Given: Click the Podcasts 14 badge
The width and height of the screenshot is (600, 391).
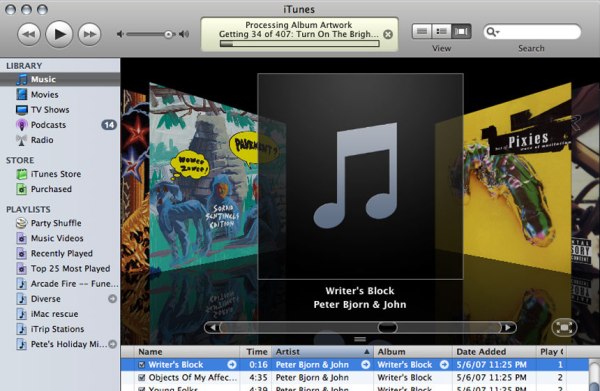Looking at the screenshot, I should (109, 125).
